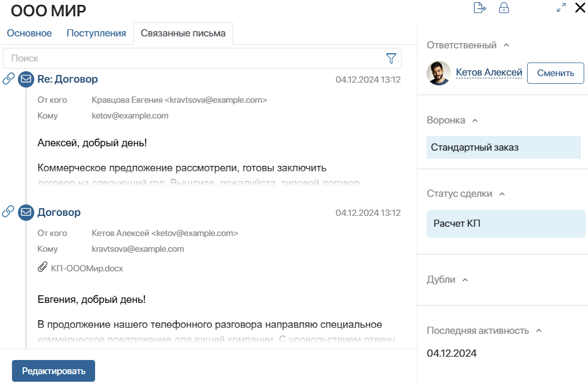588x385 pixels.
Task: Click the Редактировать button
Action: click(x=54, y=371)
